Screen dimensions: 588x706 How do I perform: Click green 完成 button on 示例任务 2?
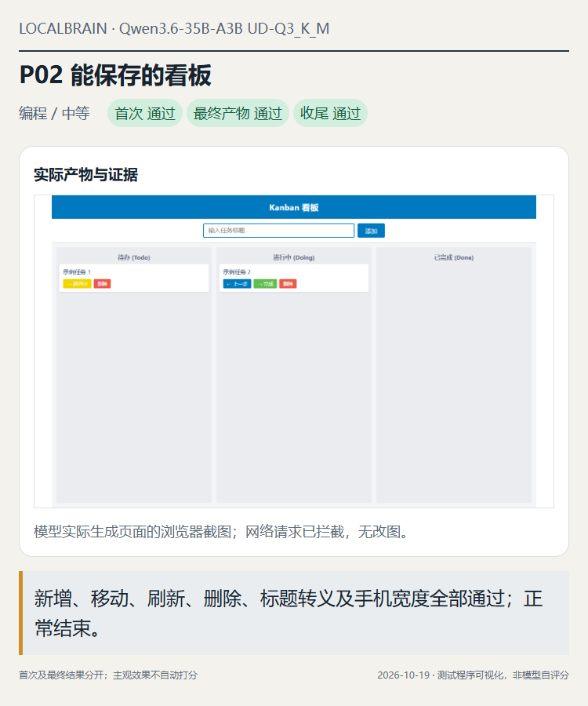[265, 284]
